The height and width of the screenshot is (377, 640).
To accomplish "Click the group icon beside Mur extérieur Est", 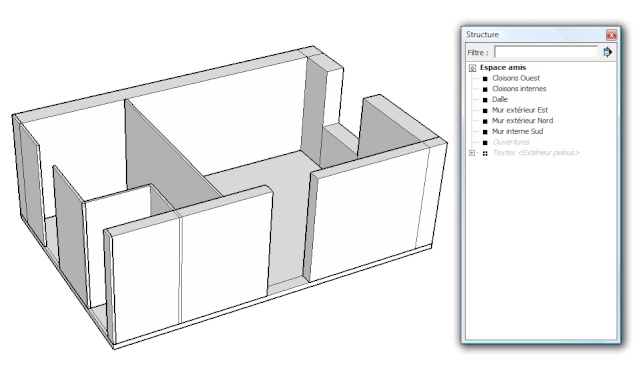I will coord(485,110).
